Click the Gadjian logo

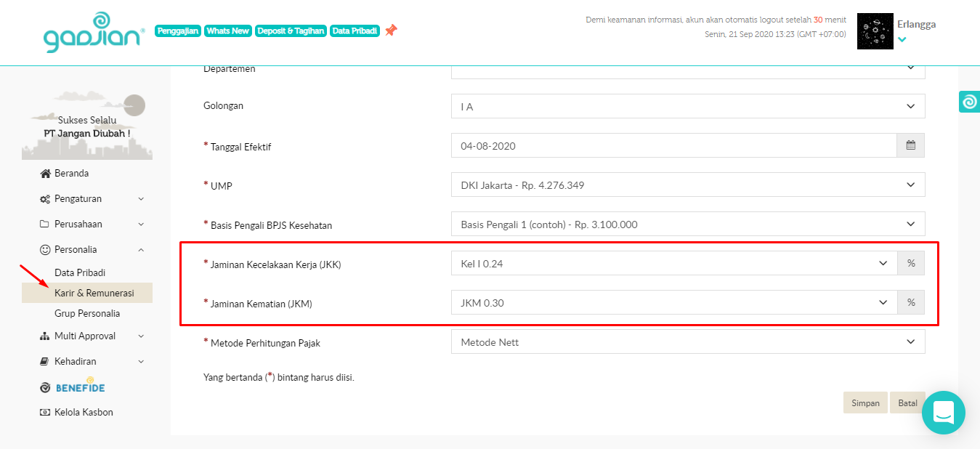click(x=94, y=33)
